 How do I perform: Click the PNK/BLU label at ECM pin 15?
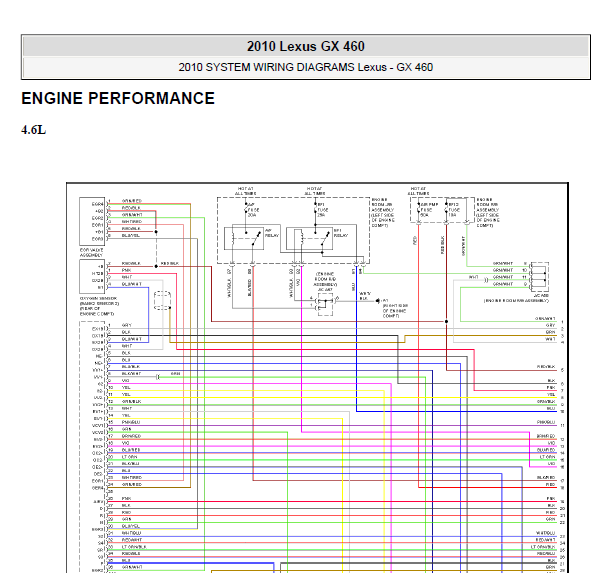coord(130,422)
